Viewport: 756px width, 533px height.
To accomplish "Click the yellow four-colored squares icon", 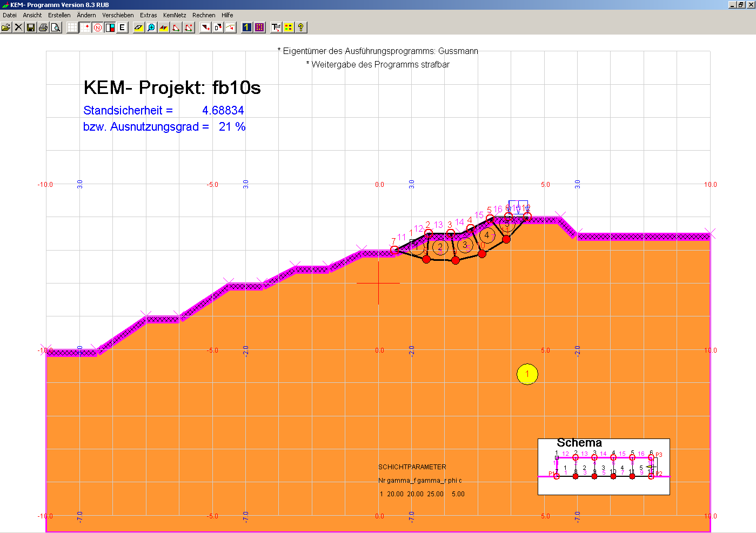I will pyautogui.click(x=289, y=27).
